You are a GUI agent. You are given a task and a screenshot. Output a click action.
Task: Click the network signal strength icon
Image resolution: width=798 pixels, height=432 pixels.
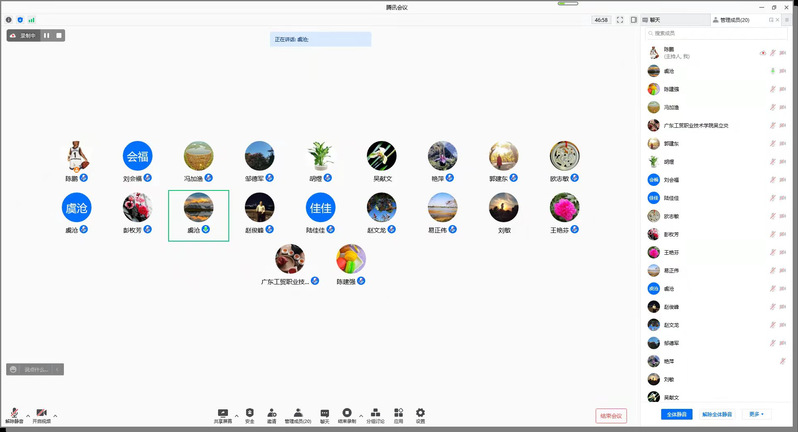[x=31, y=19]
